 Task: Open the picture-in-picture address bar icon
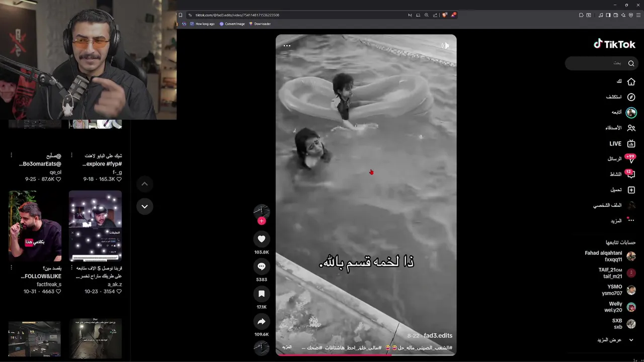[418, 15]
